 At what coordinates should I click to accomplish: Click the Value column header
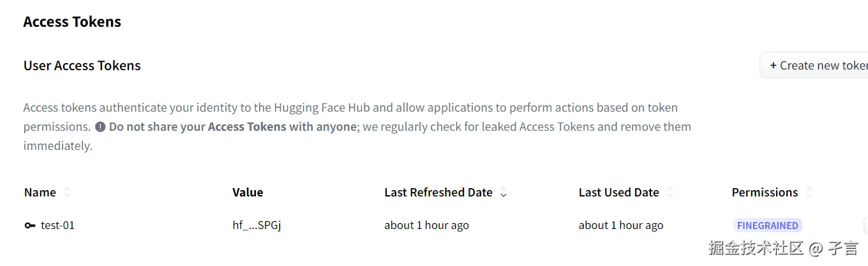[x=248, y=192]
